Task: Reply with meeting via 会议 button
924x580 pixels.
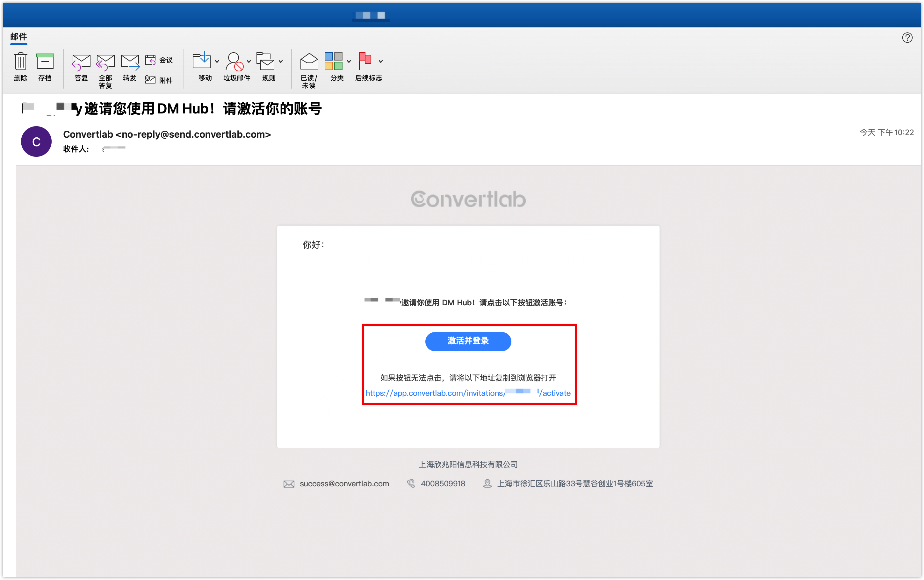Action: click(x=159, y=60)
